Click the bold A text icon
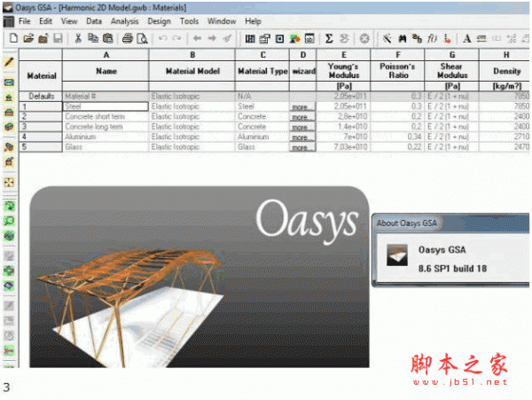The image size is (532, 400). [x=467, y=39]
